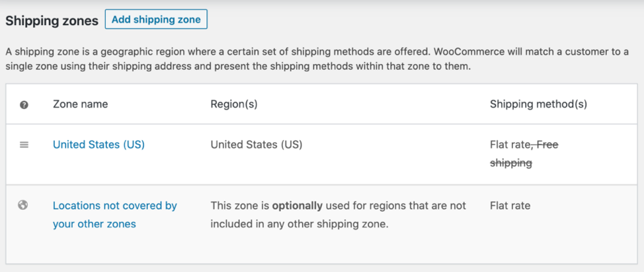Click the Shipping method(s) column header
Screen dimensions: 644x272
click(x=538, y=104)
